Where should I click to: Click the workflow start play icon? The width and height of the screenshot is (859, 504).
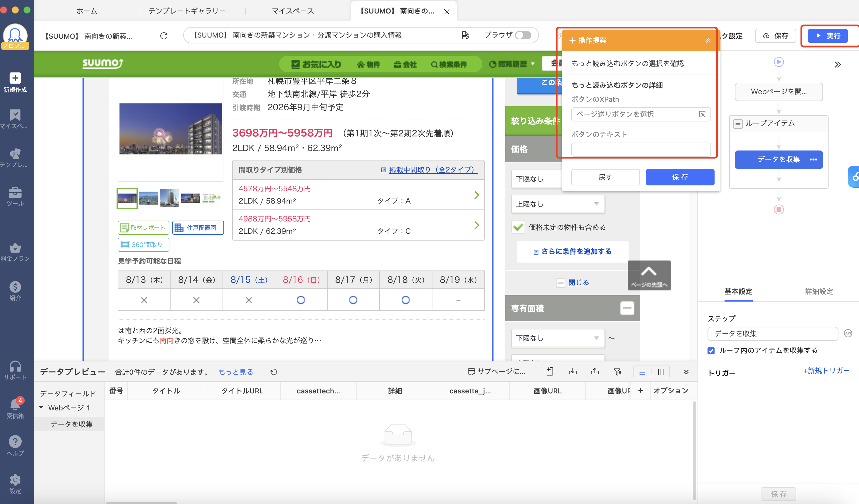click(779, 62)
